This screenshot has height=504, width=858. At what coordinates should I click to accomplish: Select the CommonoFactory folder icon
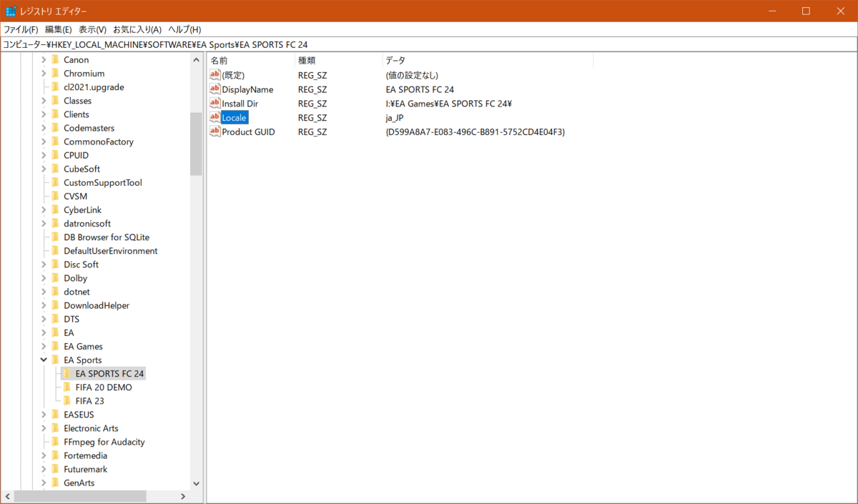pos(55,142)
